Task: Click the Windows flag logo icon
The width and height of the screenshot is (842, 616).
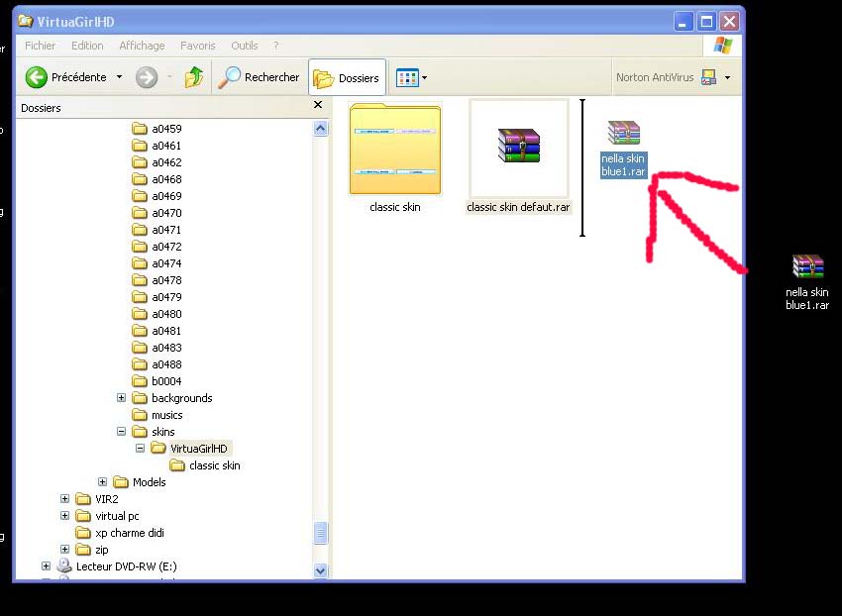Action: tap(723, 46)
